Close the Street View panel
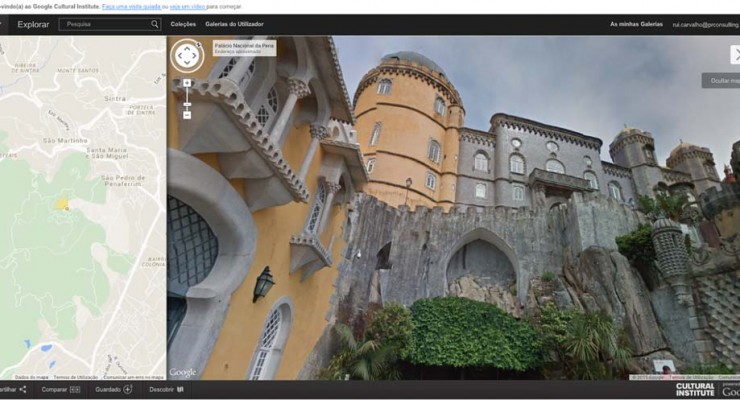This screenshot has height=400, width=740. (x=736, y=55)
